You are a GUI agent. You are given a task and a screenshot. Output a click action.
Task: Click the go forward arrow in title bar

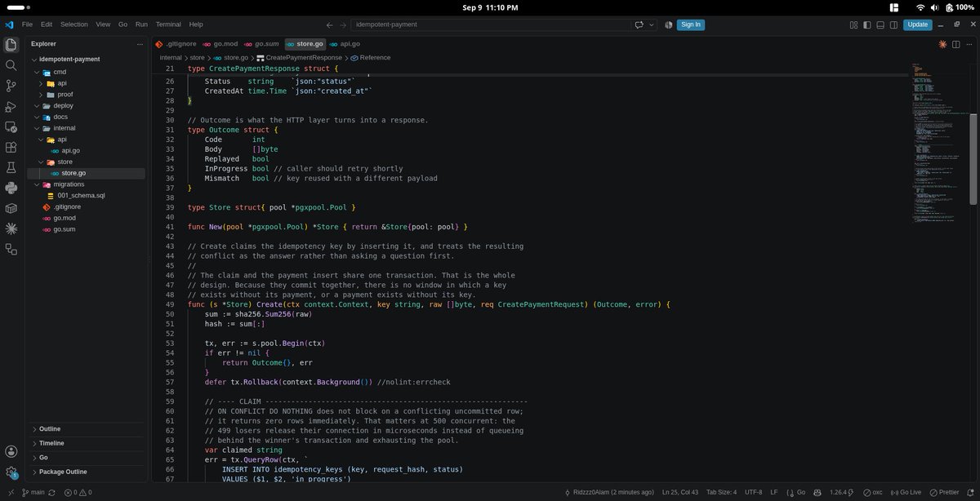pos(343,24)
